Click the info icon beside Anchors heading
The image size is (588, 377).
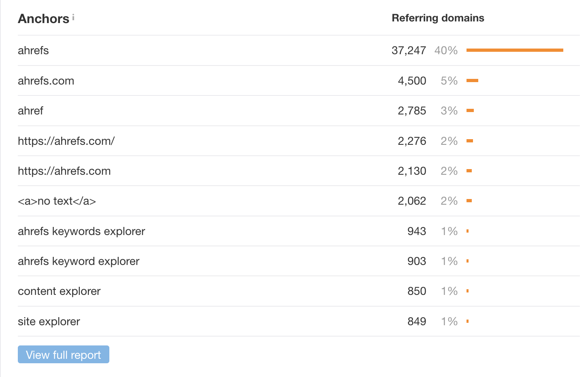(x=73, y=15)
